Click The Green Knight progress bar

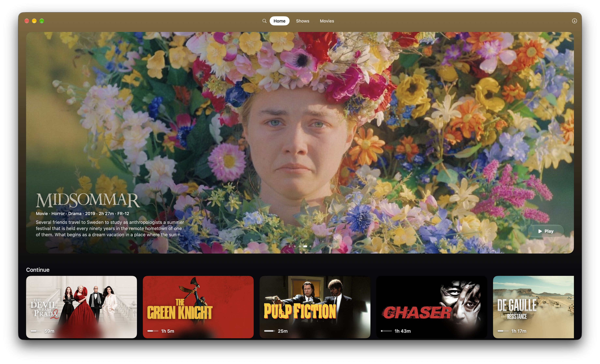153,331
